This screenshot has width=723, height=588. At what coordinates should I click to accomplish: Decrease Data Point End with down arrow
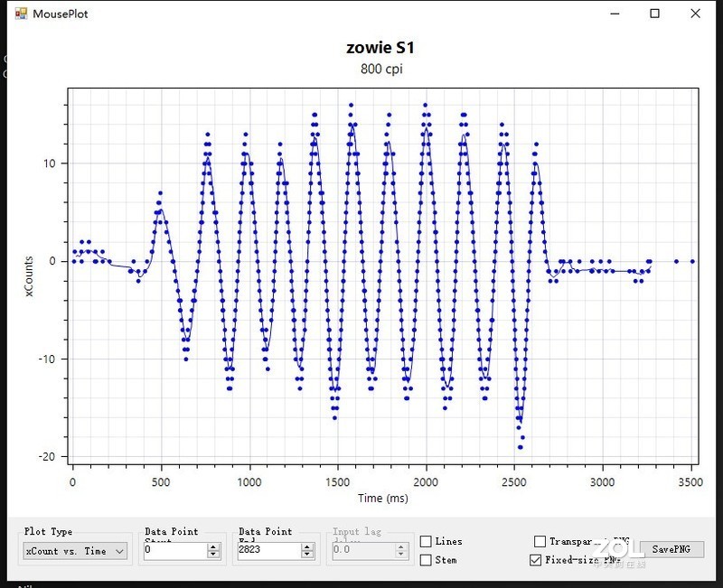pos(307,555)
